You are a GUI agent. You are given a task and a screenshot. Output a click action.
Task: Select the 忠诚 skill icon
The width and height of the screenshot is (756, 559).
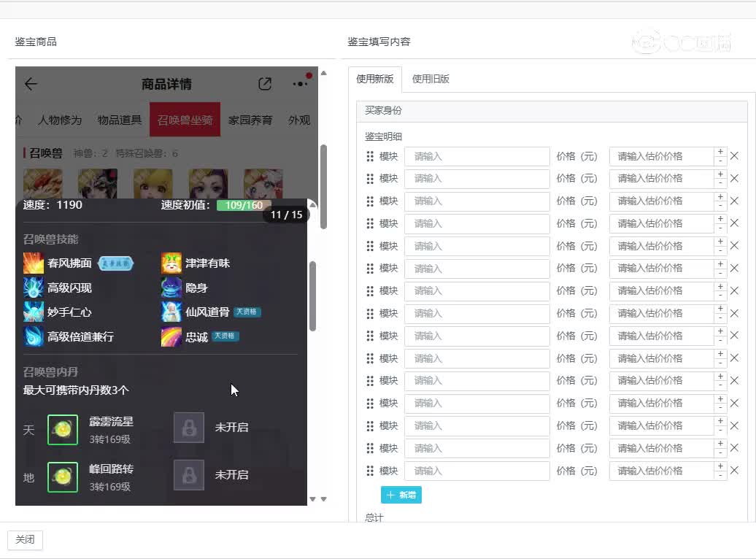coord(171,336)
